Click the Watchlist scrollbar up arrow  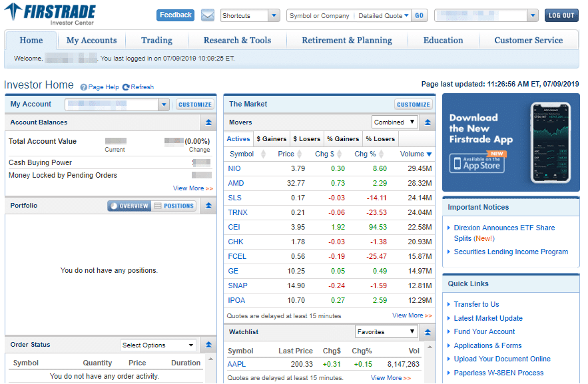pos(430,347)
